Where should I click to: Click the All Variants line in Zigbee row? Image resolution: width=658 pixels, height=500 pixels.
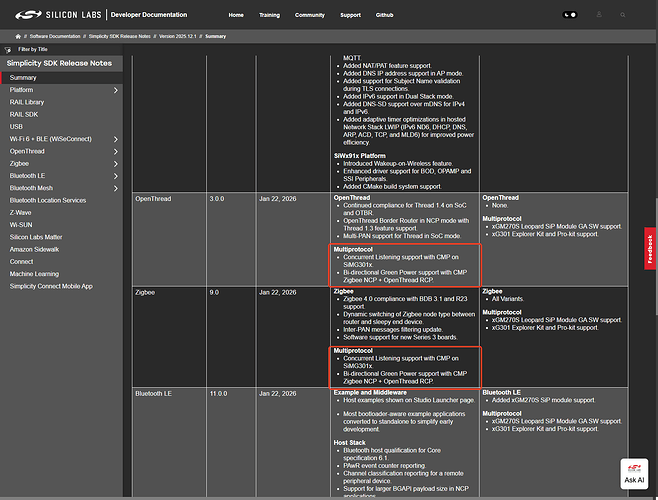508,299
